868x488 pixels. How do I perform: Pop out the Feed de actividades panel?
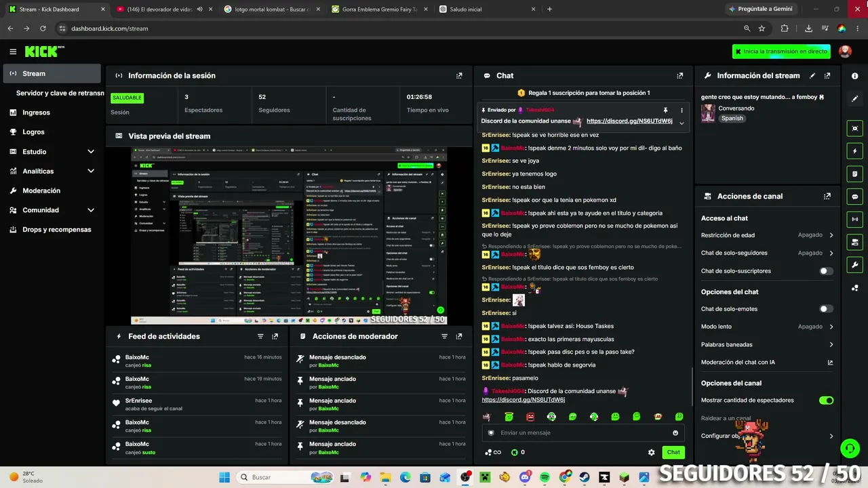coord(275,336)
